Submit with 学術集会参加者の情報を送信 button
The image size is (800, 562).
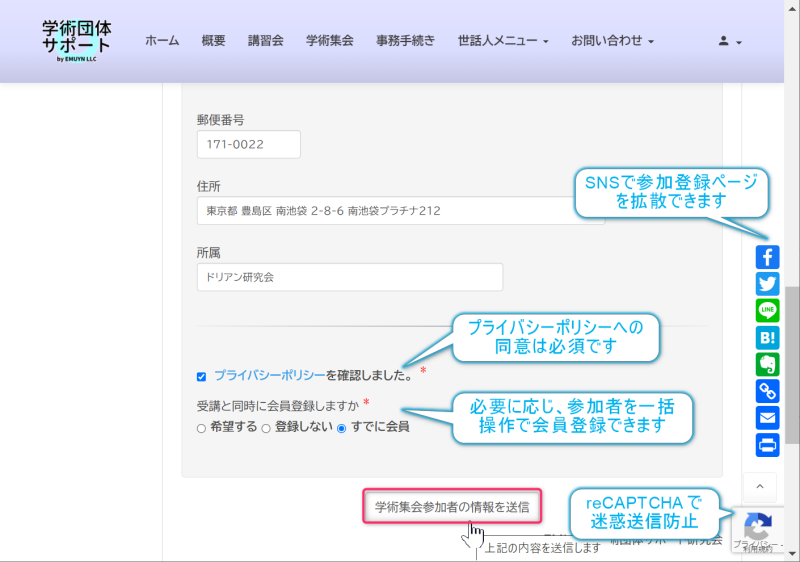(452, 506)
